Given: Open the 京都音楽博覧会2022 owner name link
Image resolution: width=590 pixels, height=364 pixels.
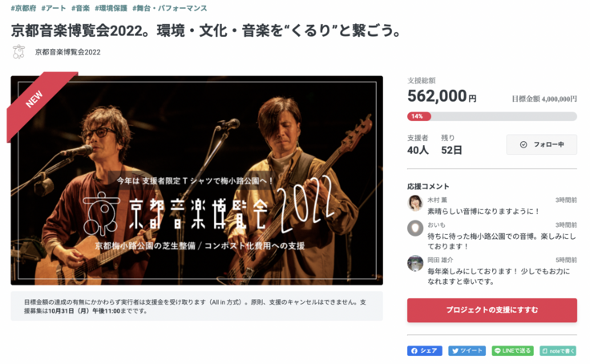Looking at the screenshot, I should tap(67, 52).
